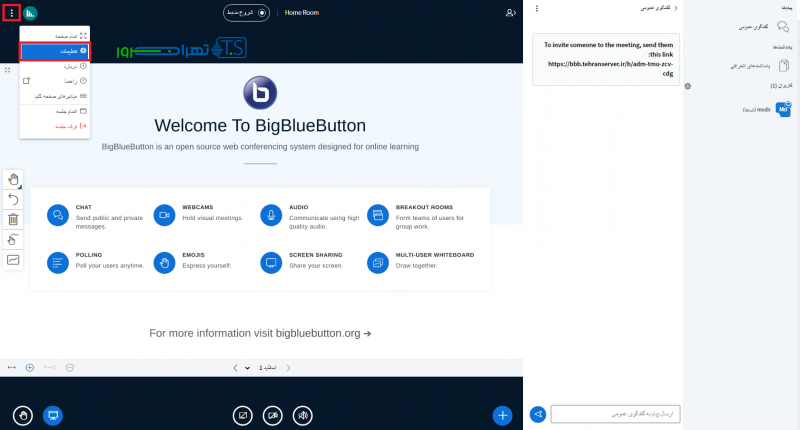This screenshot has height=430, width=800.
Task: Click the blue send message arrow
Action: 538,414
